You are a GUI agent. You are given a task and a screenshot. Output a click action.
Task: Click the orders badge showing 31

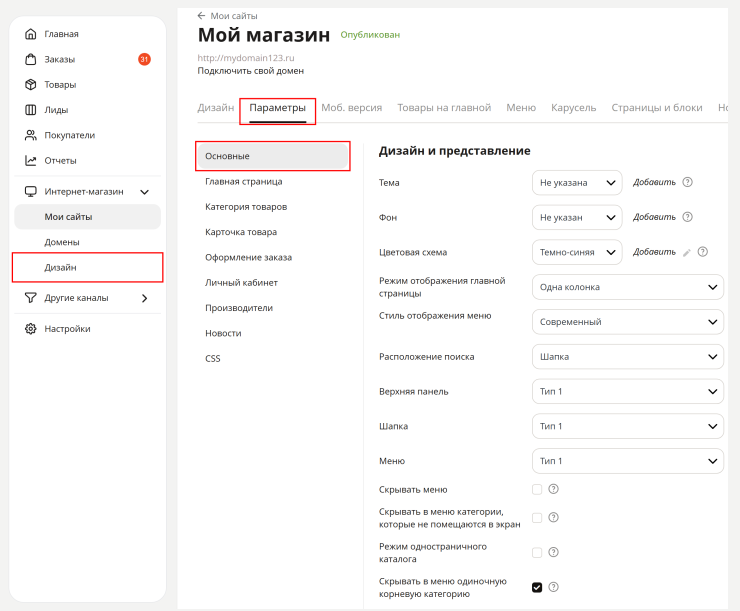[x=144, y=59]
